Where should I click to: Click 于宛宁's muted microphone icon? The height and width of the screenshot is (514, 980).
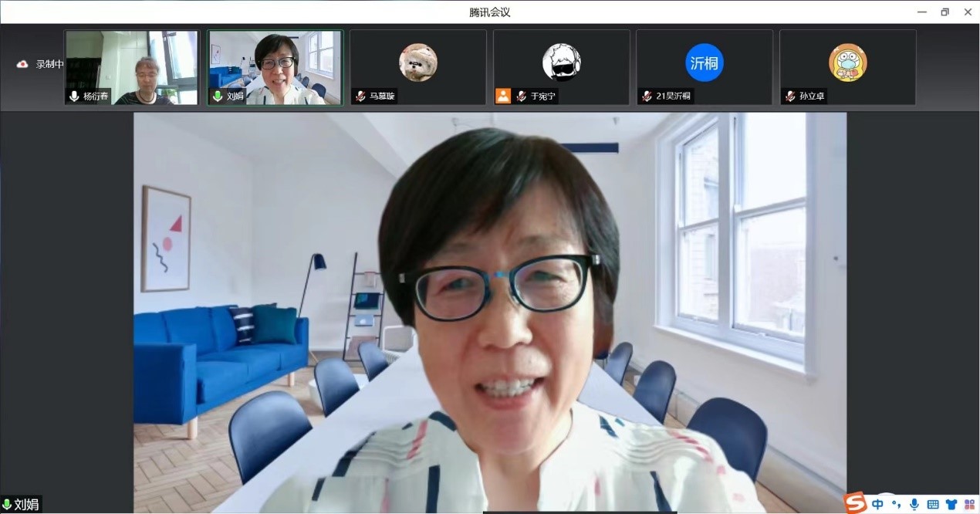pyautogui.click(x=522, y=96)
